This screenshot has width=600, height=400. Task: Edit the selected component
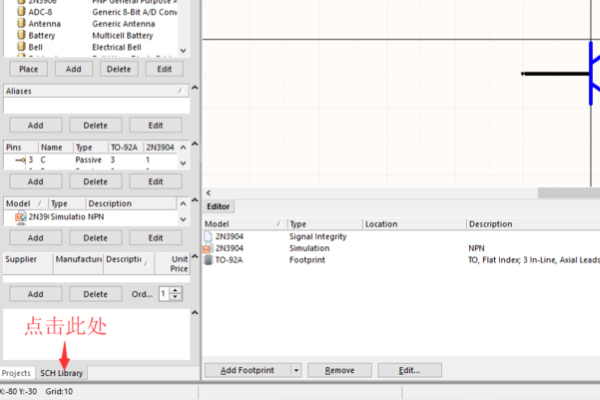(x=164, y=69)
